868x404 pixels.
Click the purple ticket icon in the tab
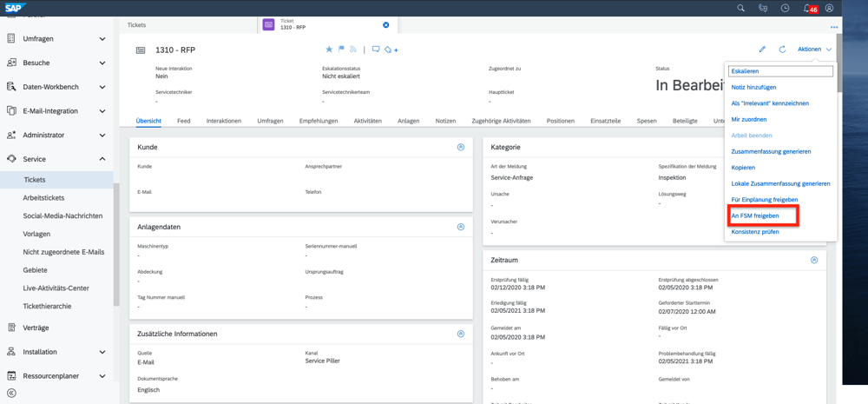point(268,24)
